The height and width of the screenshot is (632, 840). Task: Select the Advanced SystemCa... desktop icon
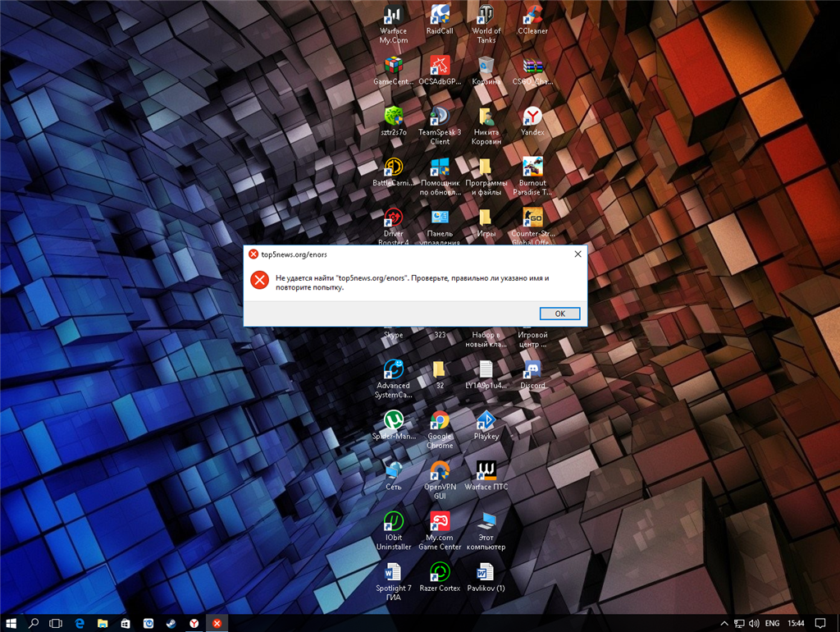[393, 379]
